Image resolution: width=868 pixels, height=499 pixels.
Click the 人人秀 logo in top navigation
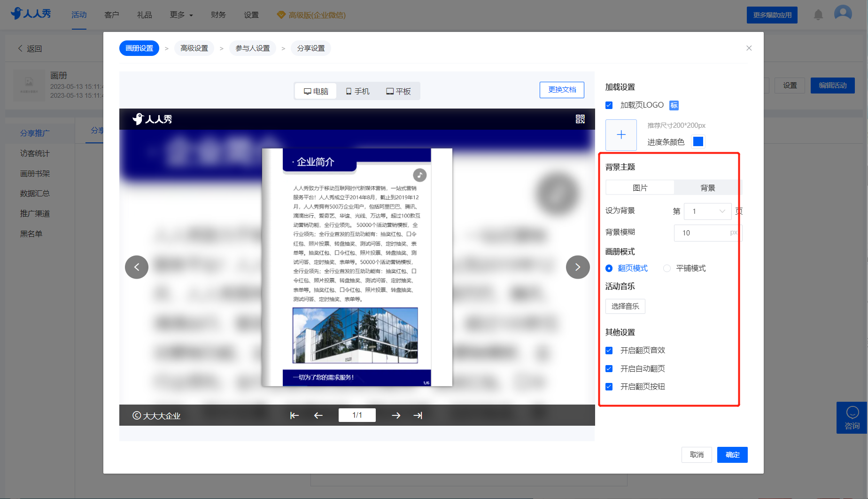(x=31, y=14)
